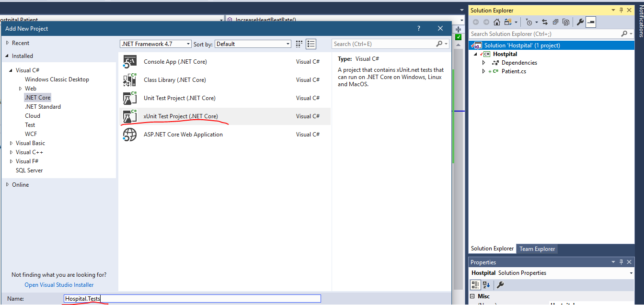This screenshot has height=305, width=644.
Task: Open Properties wrench in Solution Explorer toolbar
Action: click(x=580, y=22)
